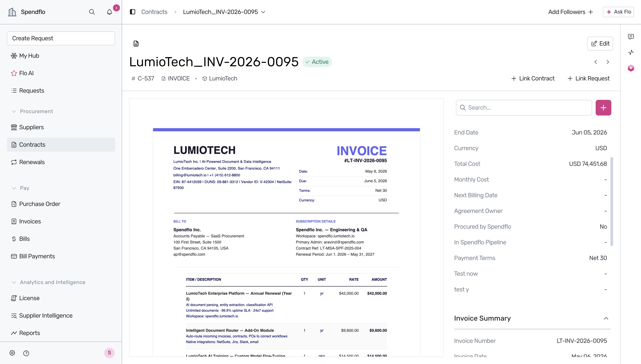Open Reports page

61,333
